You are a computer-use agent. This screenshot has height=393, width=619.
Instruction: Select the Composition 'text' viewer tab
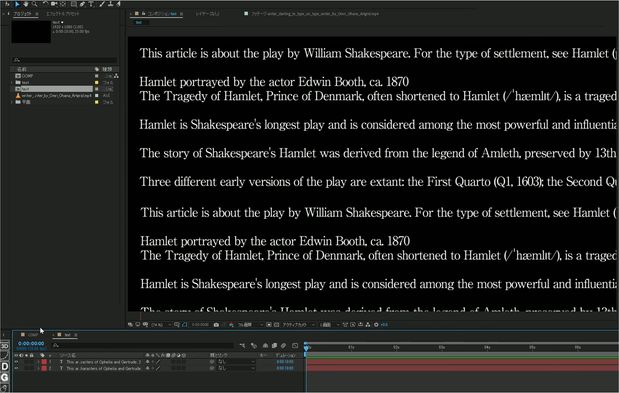coord(163,14)
